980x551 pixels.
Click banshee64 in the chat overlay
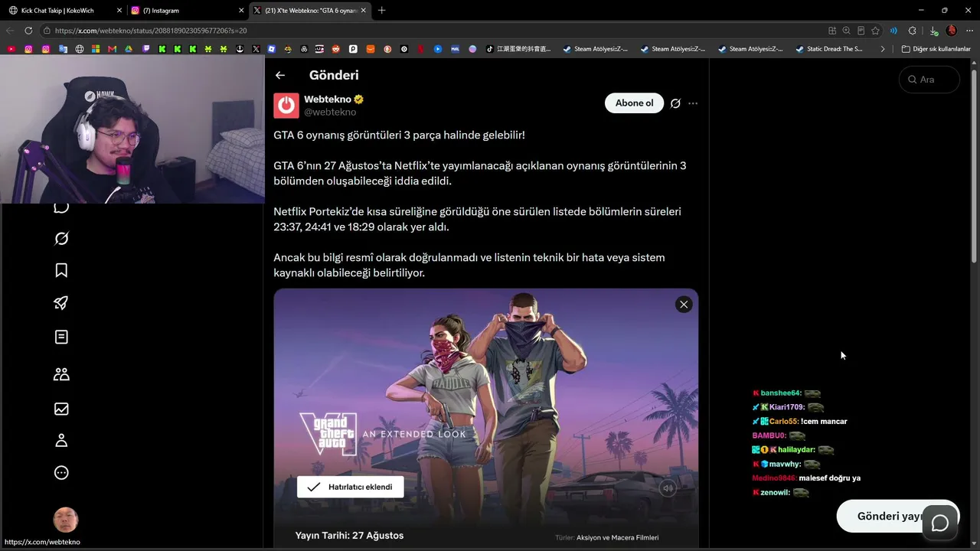click(x=781, y=393)
